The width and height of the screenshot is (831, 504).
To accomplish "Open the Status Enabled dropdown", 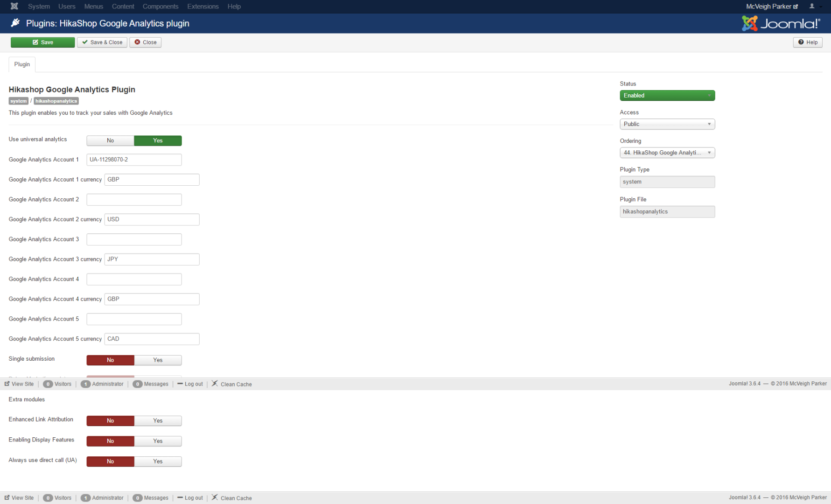I will point(667,96).
